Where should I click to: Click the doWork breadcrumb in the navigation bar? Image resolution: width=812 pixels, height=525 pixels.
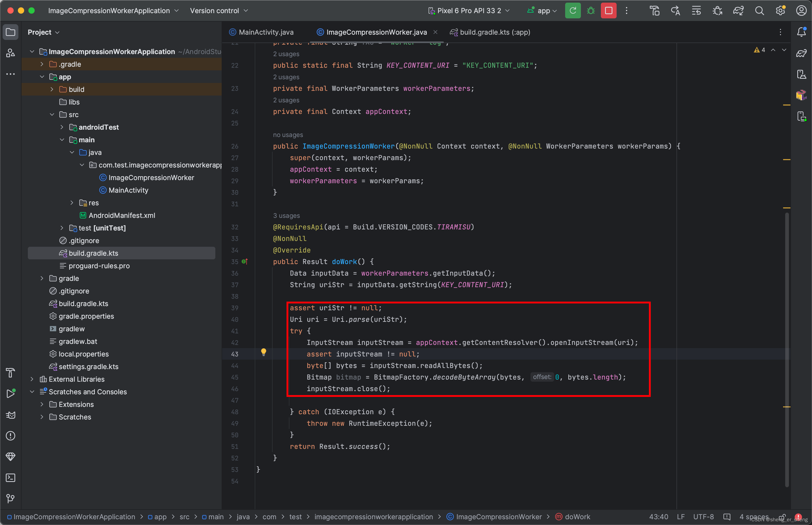(x=577, y=517)
